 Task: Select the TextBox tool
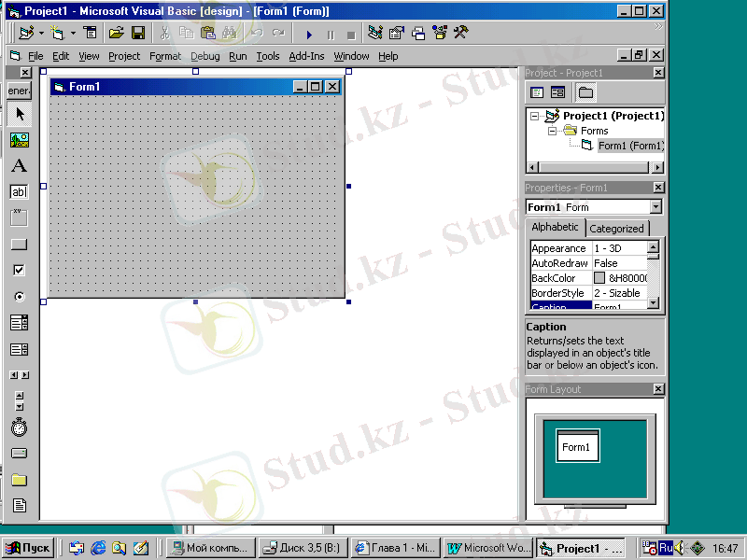tap(19, 192)
